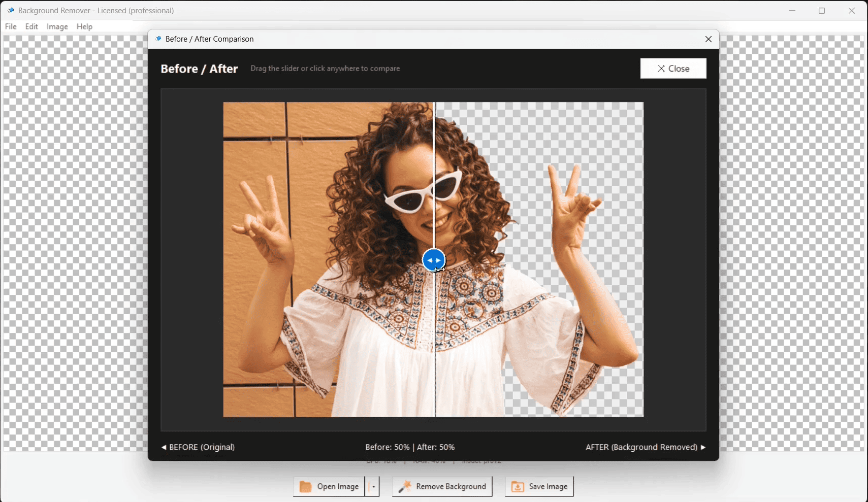Click the orange wall on the before side

(x=254, y=152)
